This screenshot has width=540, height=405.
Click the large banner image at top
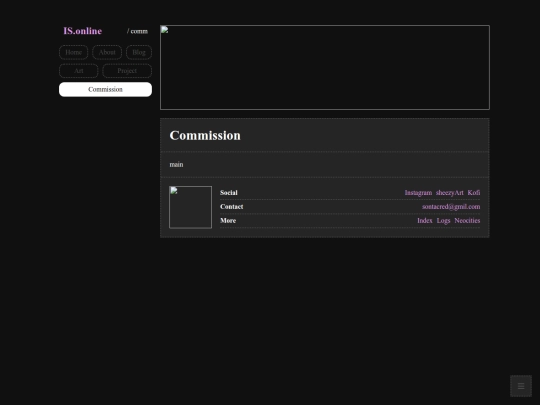click(325, 68)
